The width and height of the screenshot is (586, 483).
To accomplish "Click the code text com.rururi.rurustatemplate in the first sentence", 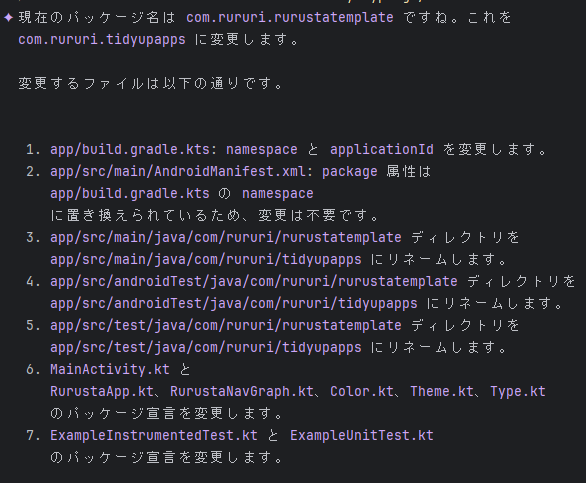I will pyautogui.click(x=290, y=18).
